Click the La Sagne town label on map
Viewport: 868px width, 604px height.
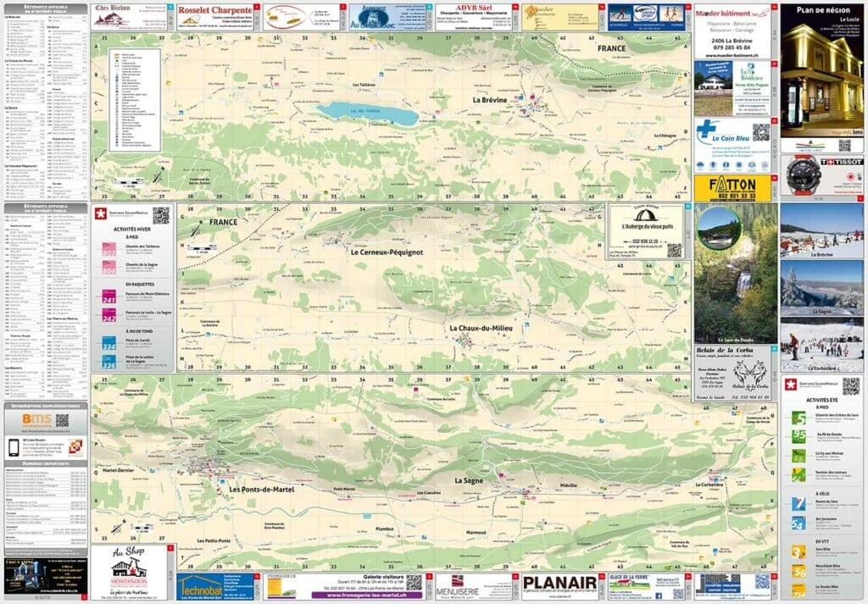(x=468, y=480)
